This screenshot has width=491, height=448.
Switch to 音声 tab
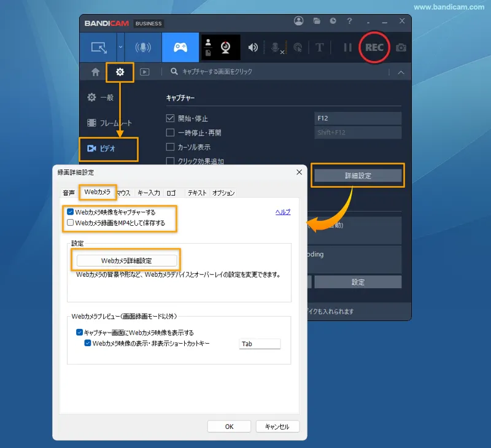[69, 193]
